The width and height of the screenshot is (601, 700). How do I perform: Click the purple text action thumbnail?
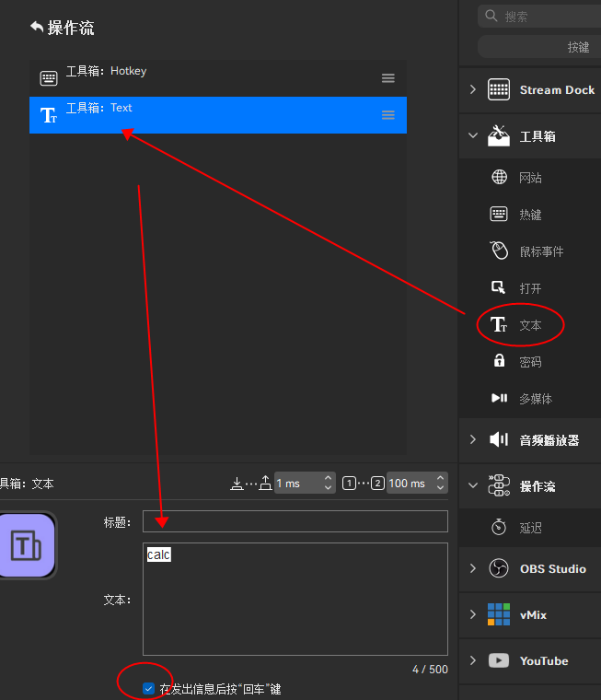tap(27, 545)
